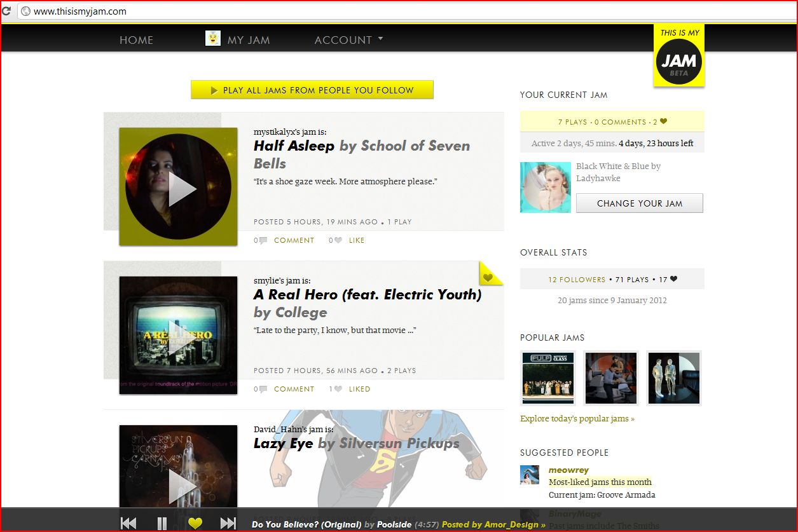Screen dimensions: 798x532
Task: Open meowrey's suggested profile link
Action: click(x=568, y=470)
